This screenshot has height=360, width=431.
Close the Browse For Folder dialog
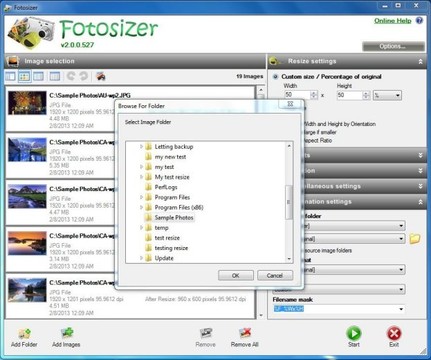290,104
